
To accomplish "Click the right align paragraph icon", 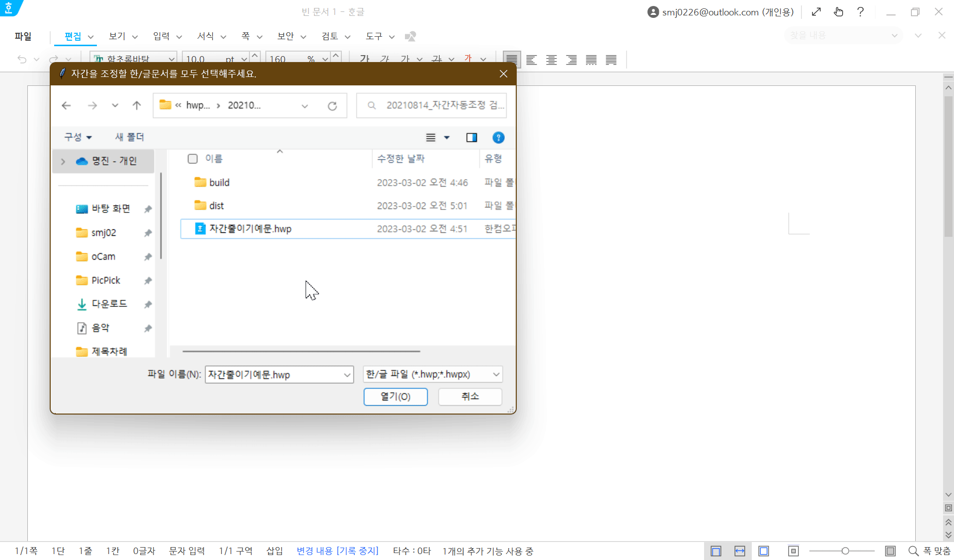I will (x=571, y=60).
